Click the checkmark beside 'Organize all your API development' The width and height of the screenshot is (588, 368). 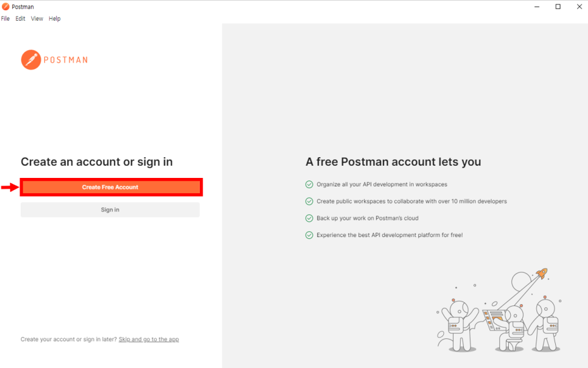tap(309, 184)
